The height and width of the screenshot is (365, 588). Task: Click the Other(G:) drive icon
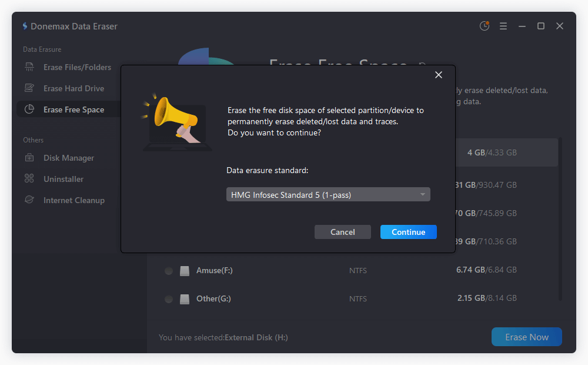[185, 299]
